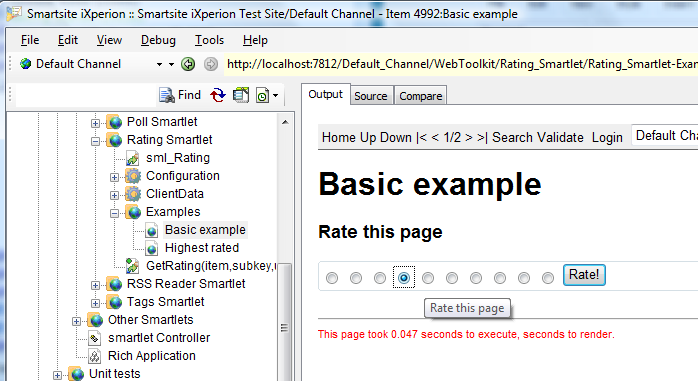Click the grey forward navigation arrow
This screenshot has width=698, height=381.
coord(211,64)
